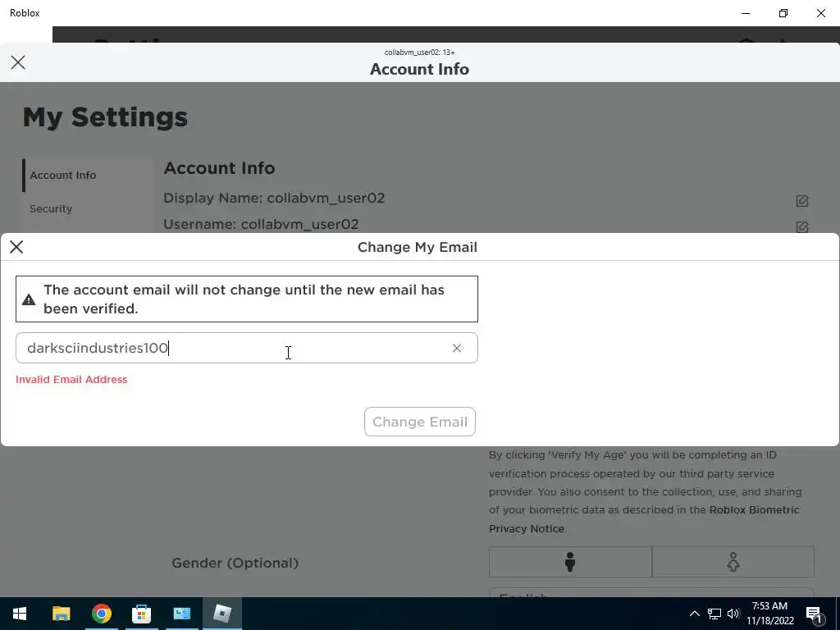Show hidden system tray icons
Viewport: 840px width, 630px height.
[x=694, y=614]
